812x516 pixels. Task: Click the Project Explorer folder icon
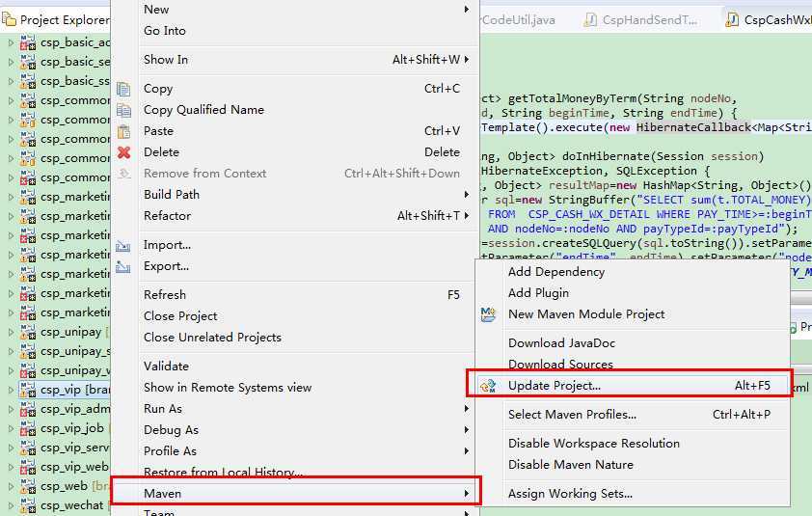[x=9, y=19]
